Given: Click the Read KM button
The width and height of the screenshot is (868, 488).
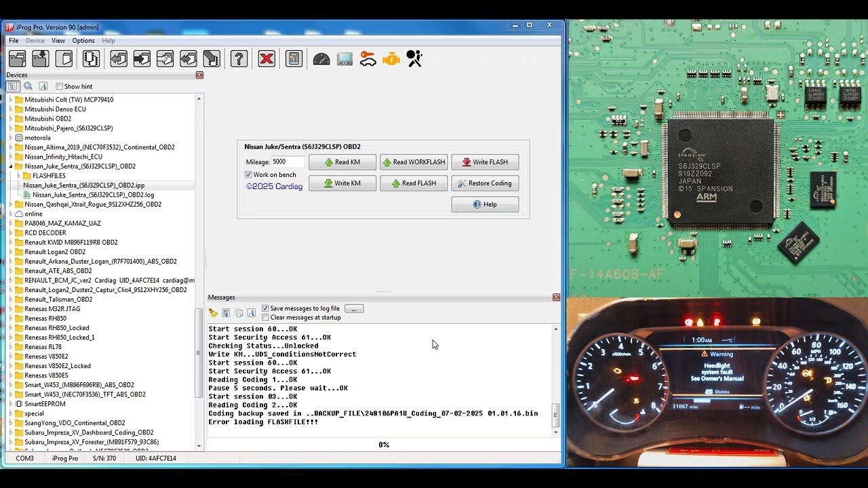Looking at the screenshot, I should tap(342, 162).
